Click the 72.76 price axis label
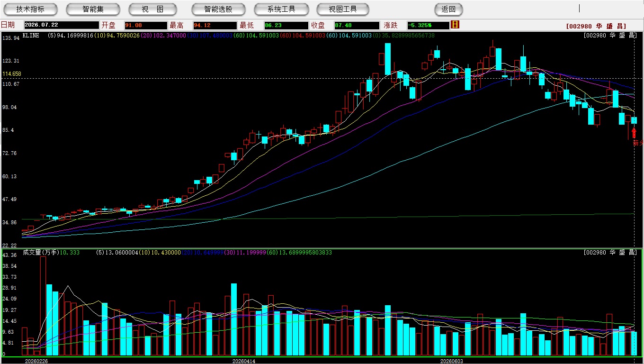Screen dimensions: 644x364 pyautogui.click(x=9, y=153)
